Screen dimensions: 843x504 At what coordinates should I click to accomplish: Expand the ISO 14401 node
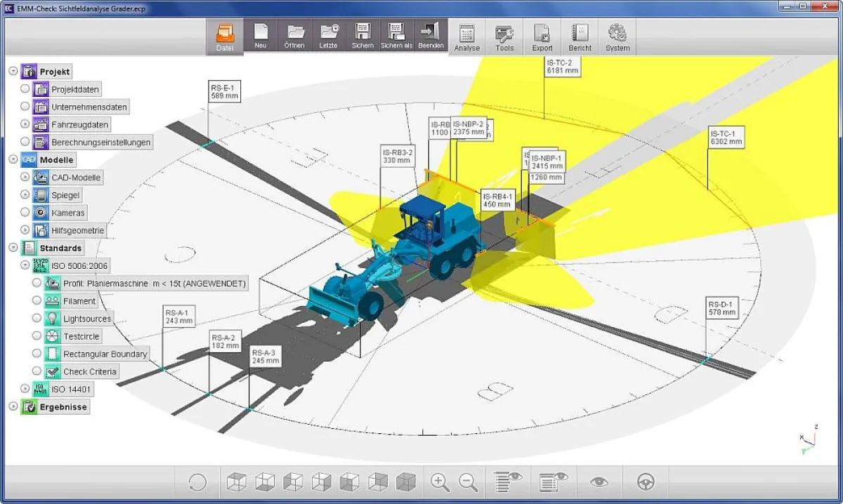(x=25, y=389)
